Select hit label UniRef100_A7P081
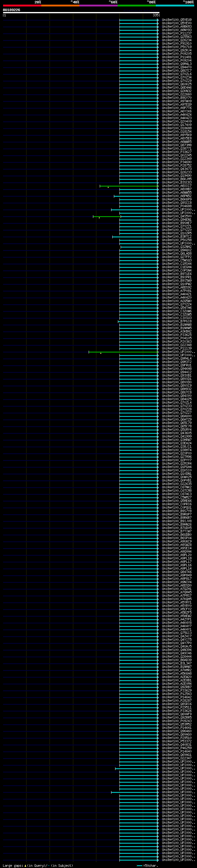 (177, 291)
